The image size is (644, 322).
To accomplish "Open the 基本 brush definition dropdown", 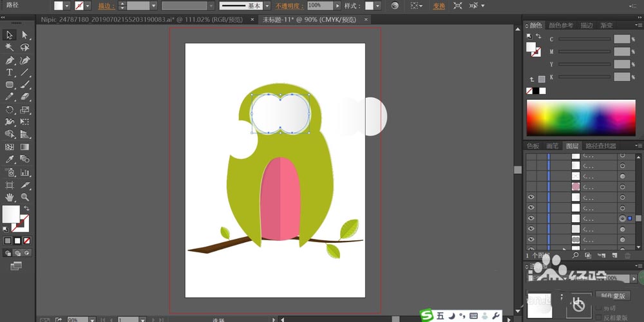I will coord(267,6).
